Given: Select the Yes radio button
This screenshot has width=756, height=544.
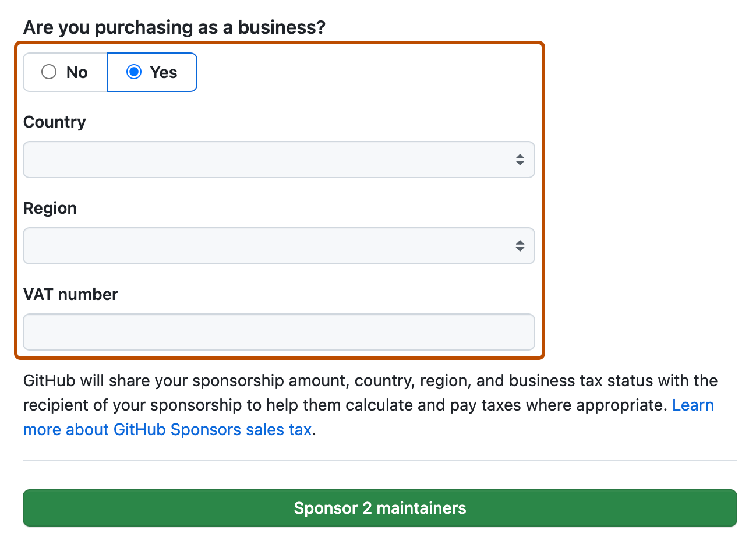Looking at the screenshot, I should pyautogui.click(x=135, y=72).
